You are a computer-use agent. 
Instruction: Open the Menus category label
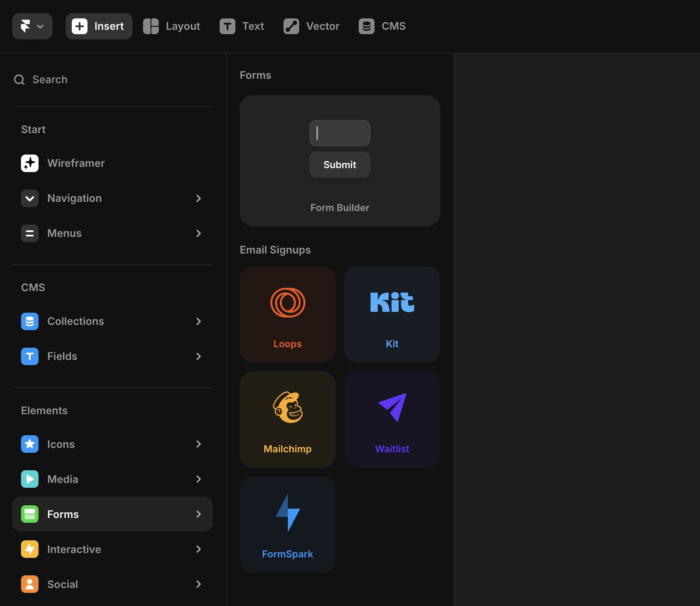click(64, 233)
